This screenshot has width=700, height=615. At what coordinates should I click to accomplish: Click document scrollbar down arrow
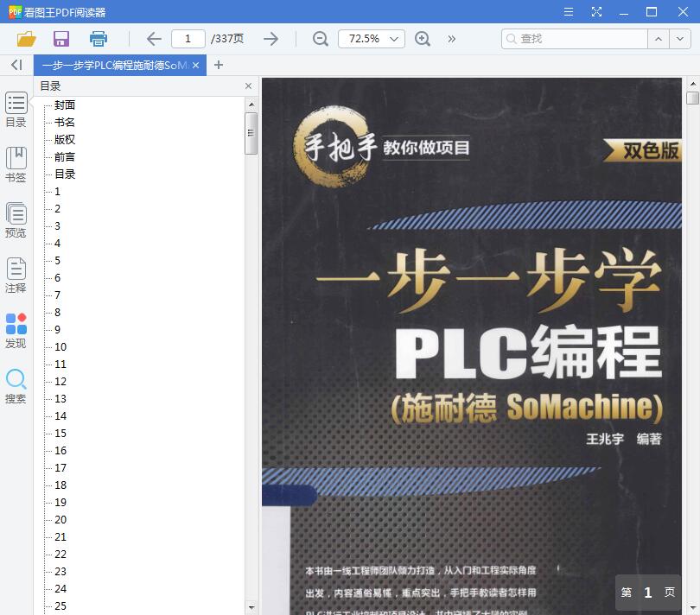click(x=693, y=608)
